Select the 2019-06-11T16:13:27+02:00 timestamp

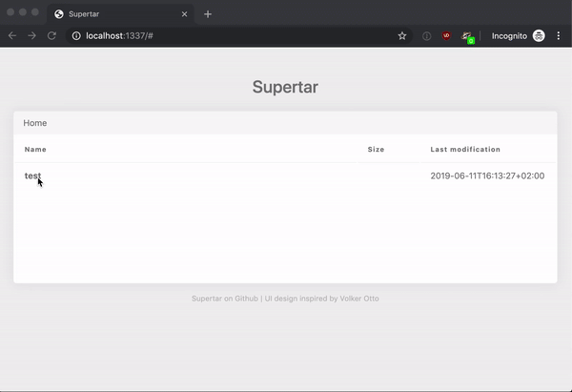tap(487, 175)
